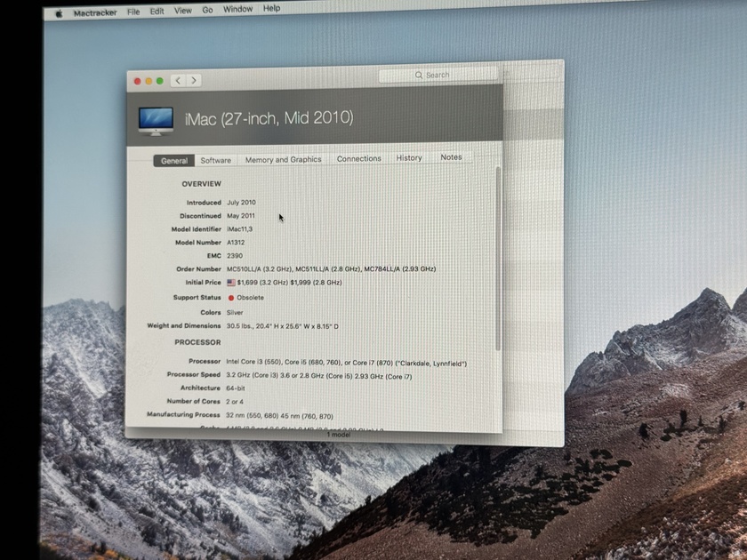Viewport: 747px width, 560px height.
Task: Click the back navigation arrow
Action: coord(177,79)
